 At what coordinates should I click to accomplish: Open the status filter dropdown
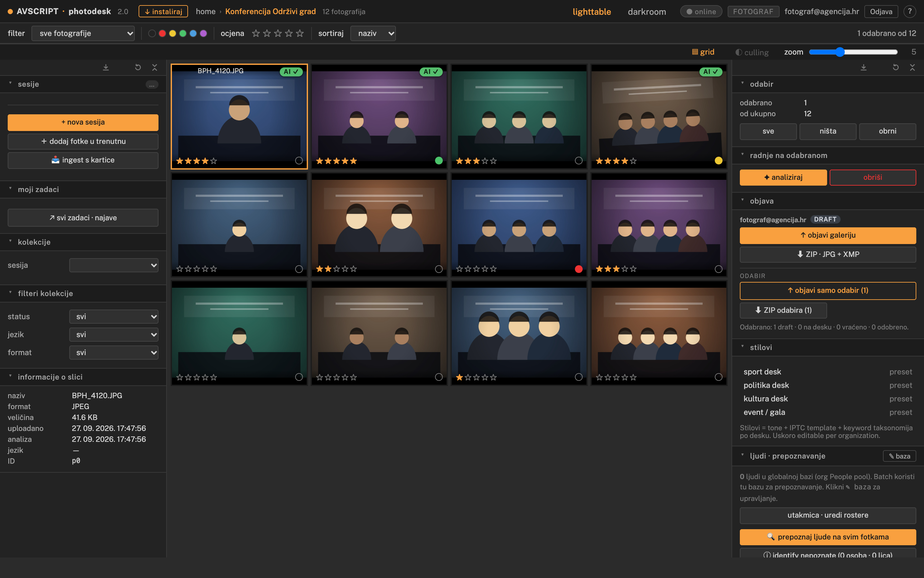coord(114,317)
